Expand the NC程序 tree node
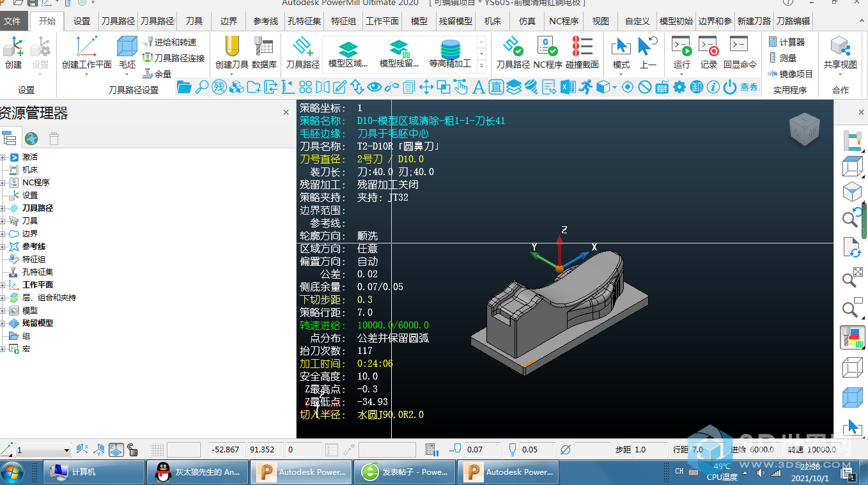 (x=3, y=183)
